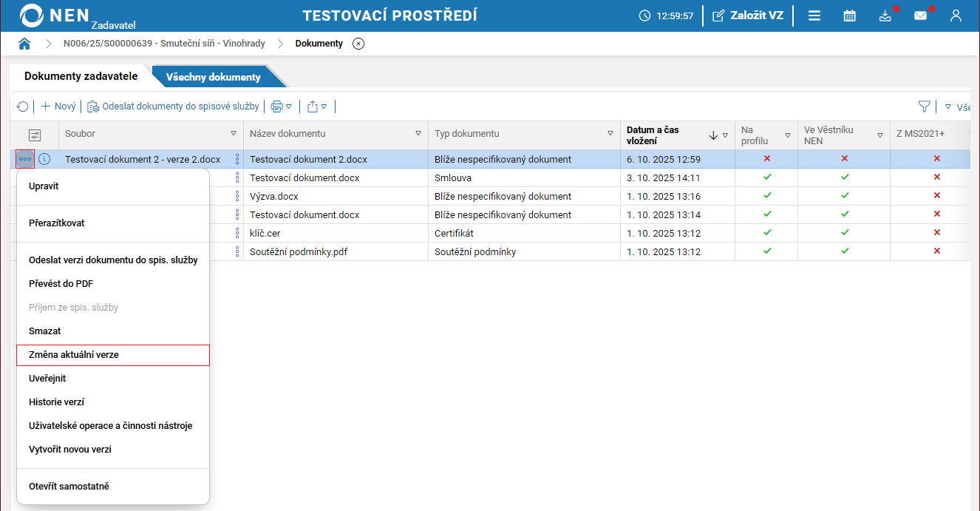Expand the export dropdown in toolbar
Screen dimensions: 980x511
(x=316, y=106)
